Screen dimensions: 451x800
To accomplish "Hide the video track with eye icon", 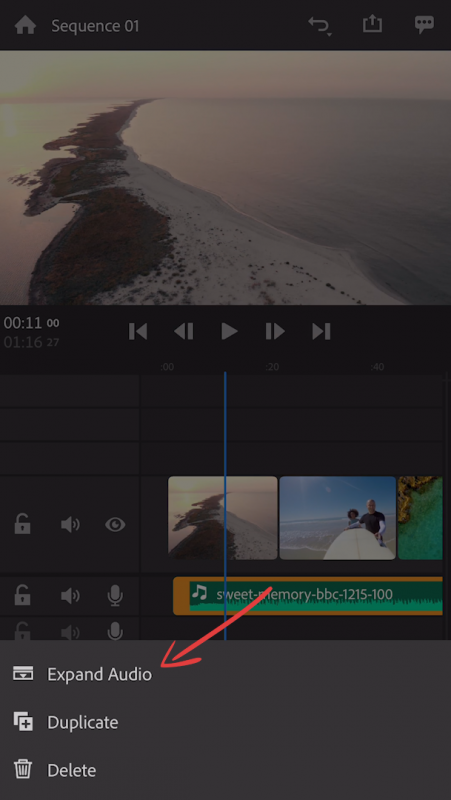I will (115, 524).
